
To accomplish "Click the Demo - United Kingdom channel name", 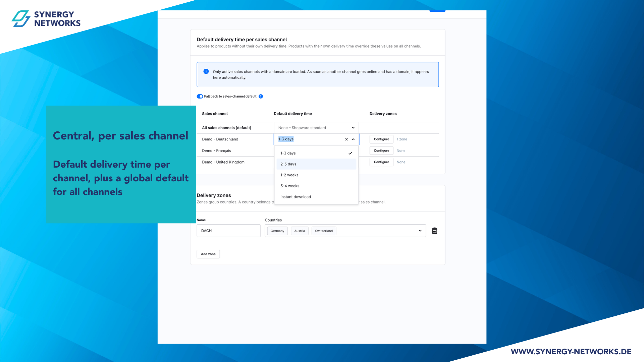I will (x=223, y=162).
